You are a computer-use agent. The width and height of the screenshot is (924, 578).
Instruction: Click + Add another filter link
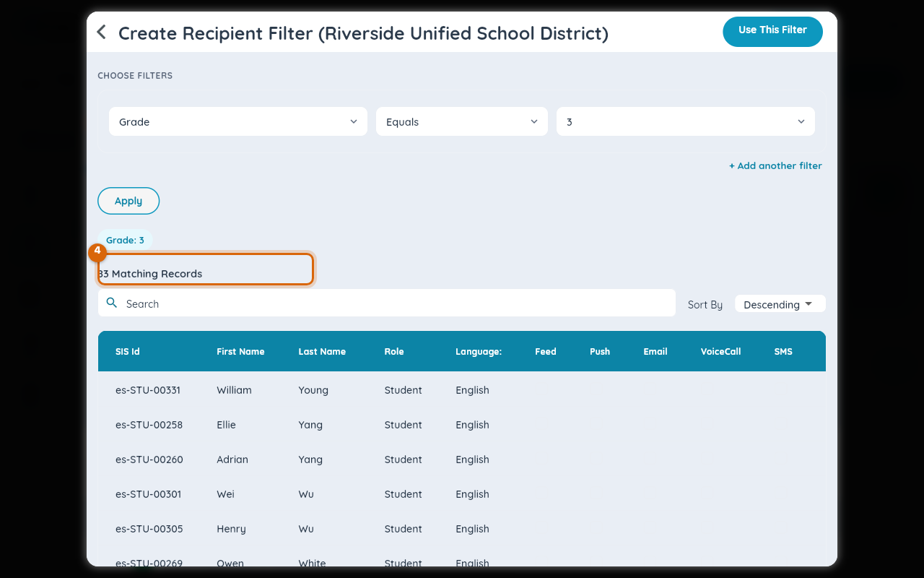click(775, 165)
